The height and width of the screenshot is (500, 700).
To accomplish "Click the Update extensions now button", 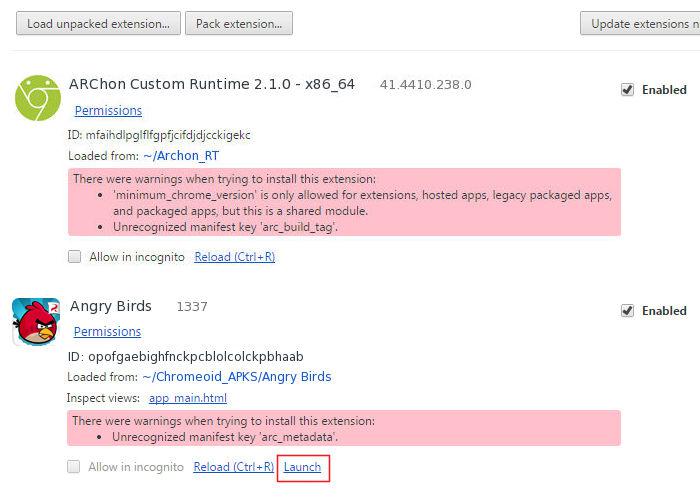I will tap(640, 23).
